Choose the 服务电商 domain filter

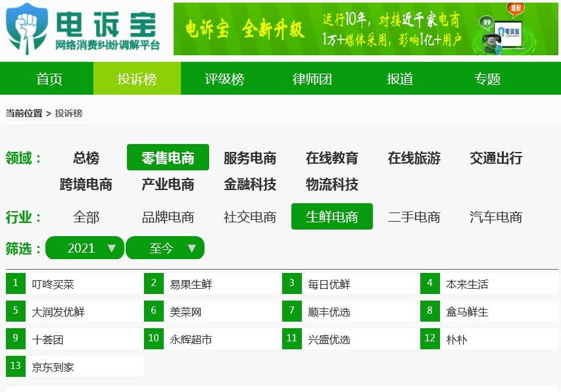pyautogui.click(x=250, y=157)
